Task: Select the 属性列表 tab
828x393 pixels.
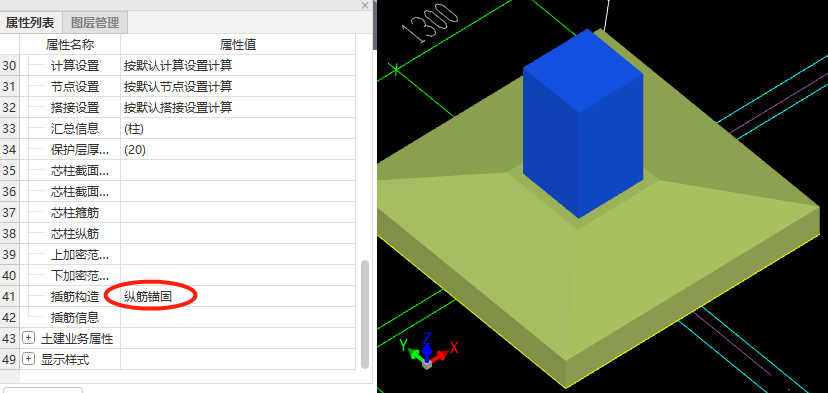Action: click(x=31, y=23)
